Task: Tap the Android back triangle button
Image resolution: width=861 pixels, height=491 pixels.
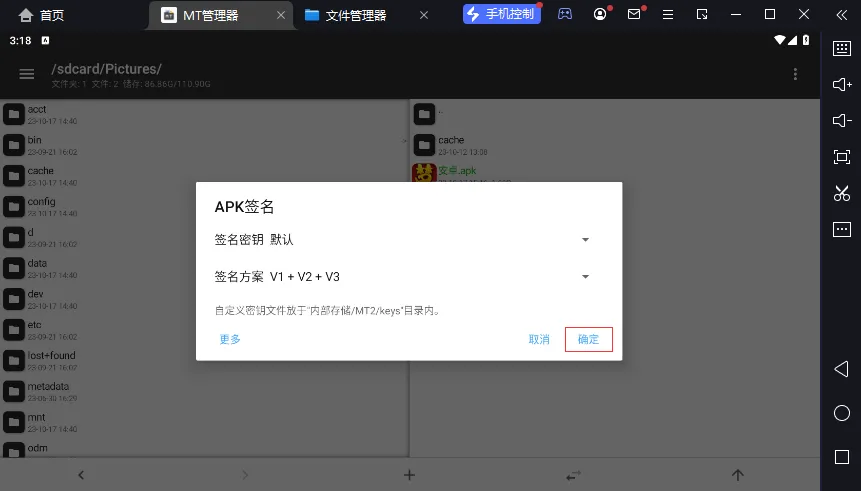Action: [x=842, y=369]
